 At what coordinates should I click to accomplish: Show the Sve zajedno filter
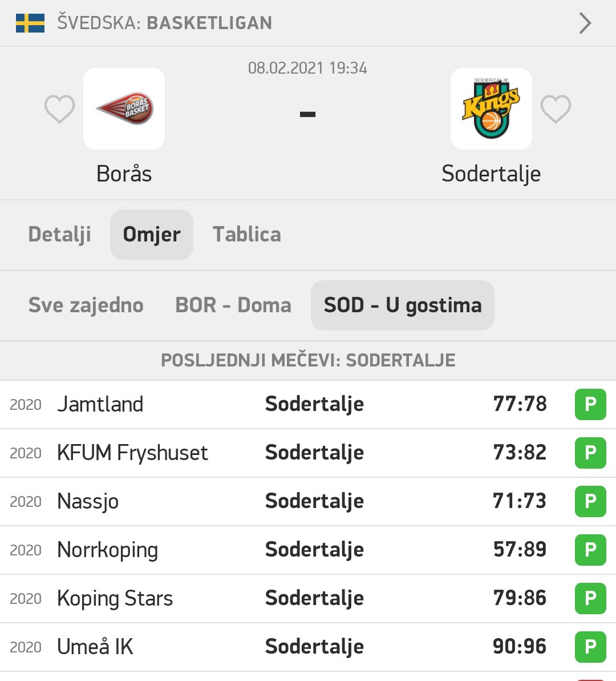86,305
